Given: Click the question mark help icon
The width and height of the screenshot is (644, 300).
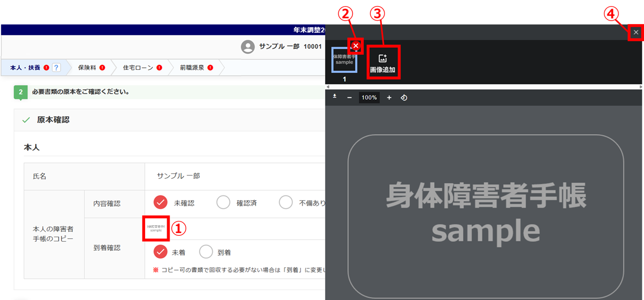Looking at the screenshot, I should pyautogui.click(x=56, y=67).
